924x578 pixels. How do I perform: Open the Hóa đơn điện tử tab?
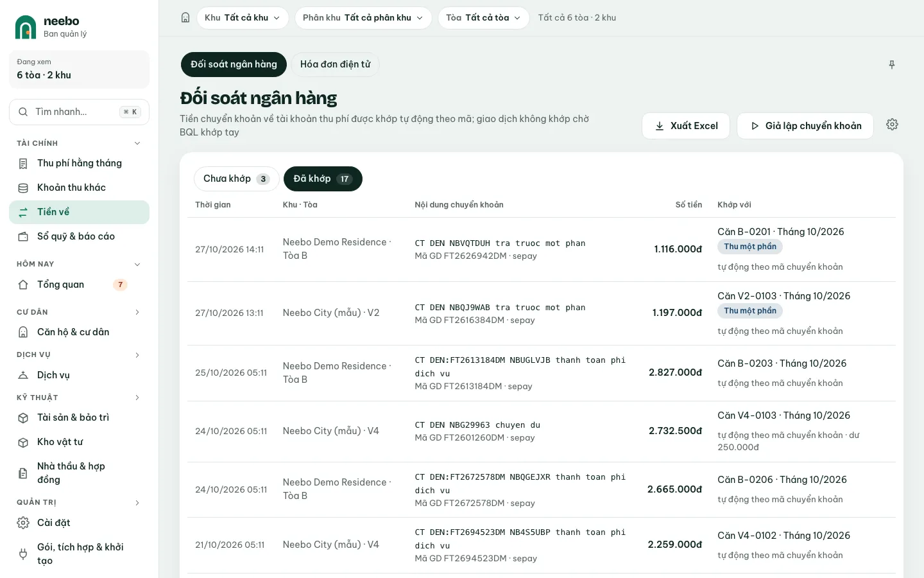click(335, 64)
